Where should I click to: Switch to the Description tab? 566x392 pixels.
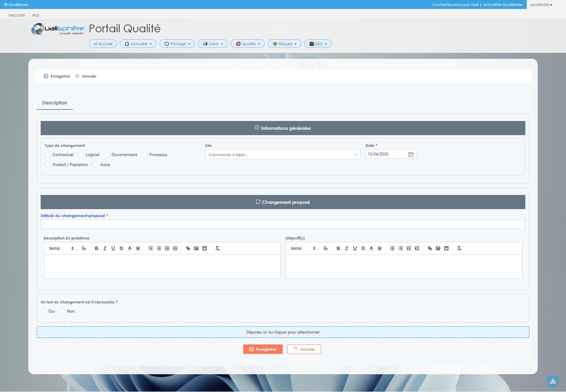click(54, 103)
